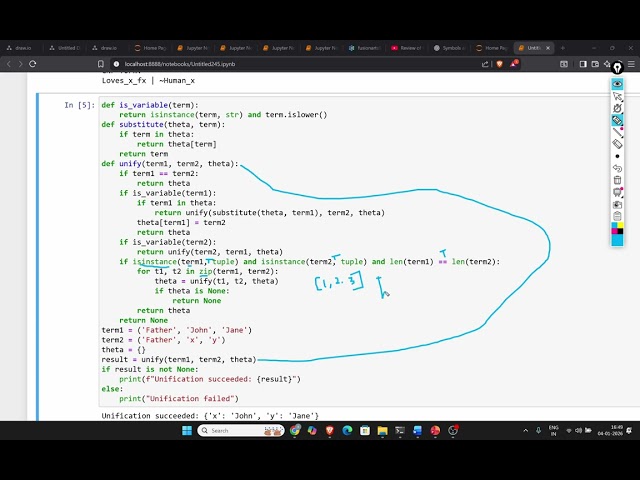
Task: Select the eraser tool in annotation toolbar
Action: click(x=617, y=144)
